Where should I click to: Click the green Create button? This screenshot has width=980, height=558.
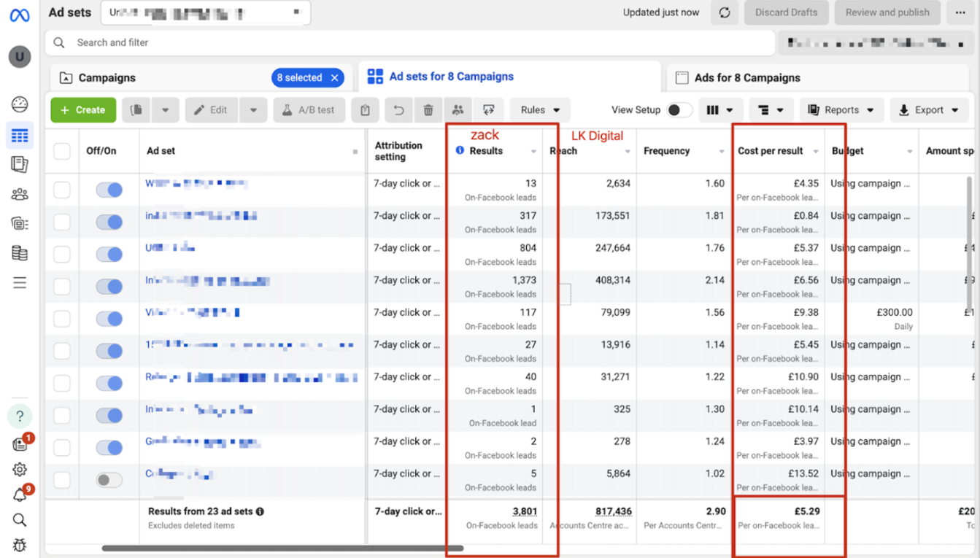[x=83, y=110]
